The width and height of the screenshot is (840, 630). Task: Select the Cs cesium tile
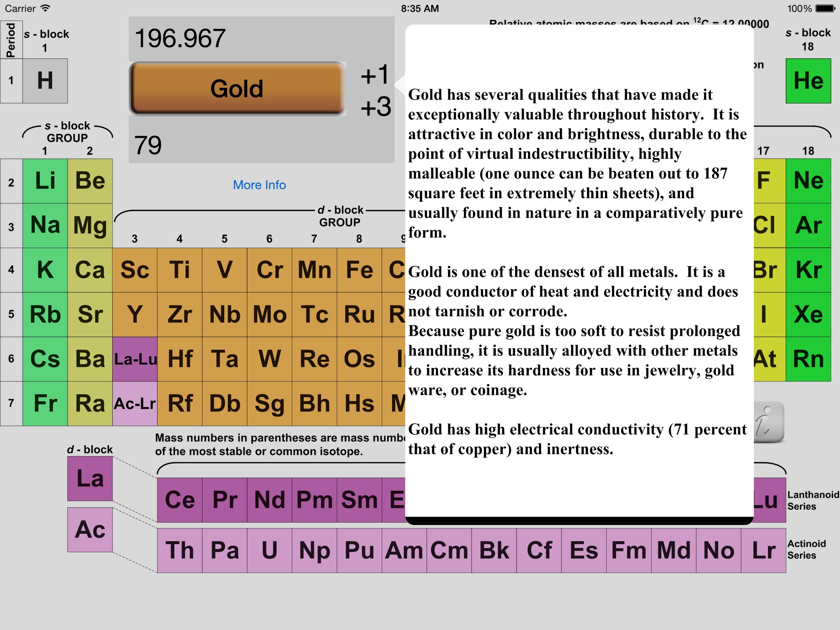[45, 359]
